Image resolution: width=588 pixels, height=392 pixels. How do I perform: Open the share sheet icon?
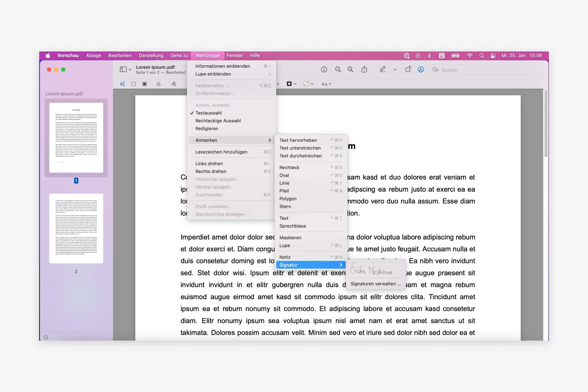(364, 69)
